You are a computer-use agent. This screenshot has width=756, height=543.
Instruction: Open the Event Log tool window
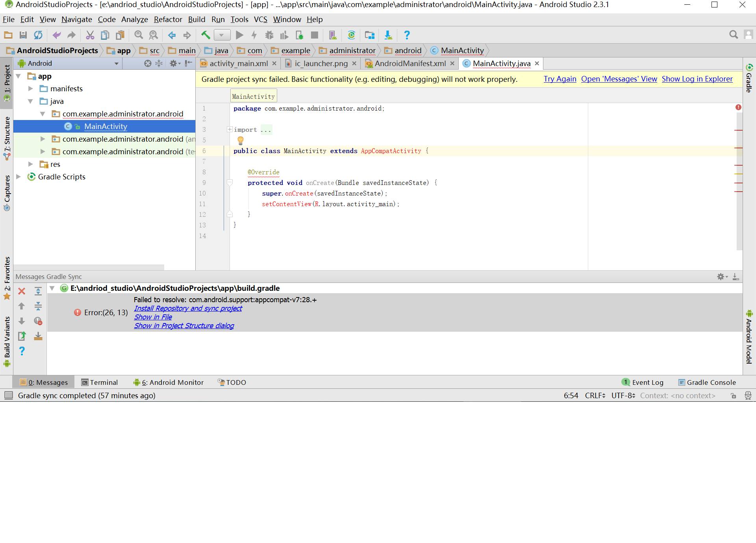643,382
